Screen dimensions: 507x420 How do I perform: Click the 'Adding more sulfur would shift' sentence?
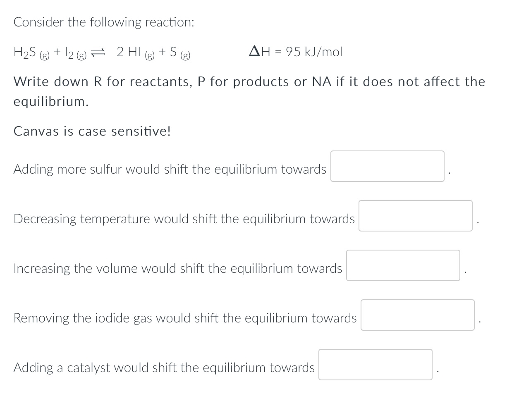pyautogui.click(x=170, y=169)
